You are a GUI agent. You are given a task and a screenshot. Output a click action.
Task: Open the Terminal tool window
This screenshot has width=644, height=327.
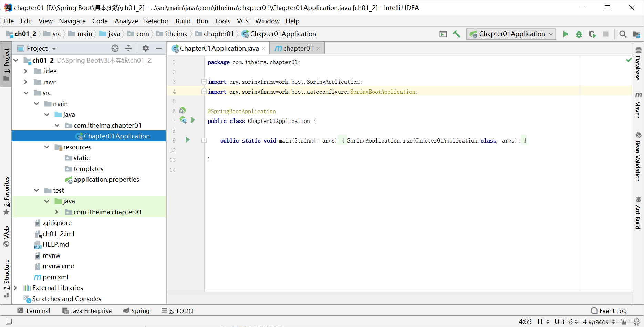34,311
